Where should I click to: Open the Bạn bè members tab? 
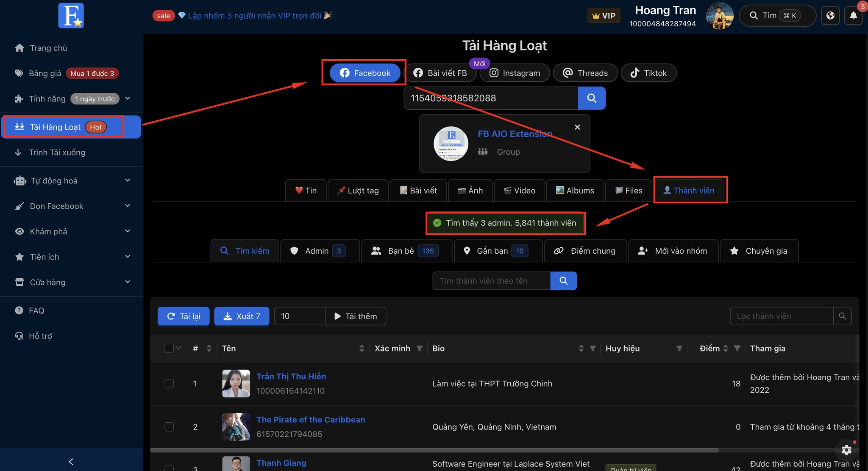406,251
